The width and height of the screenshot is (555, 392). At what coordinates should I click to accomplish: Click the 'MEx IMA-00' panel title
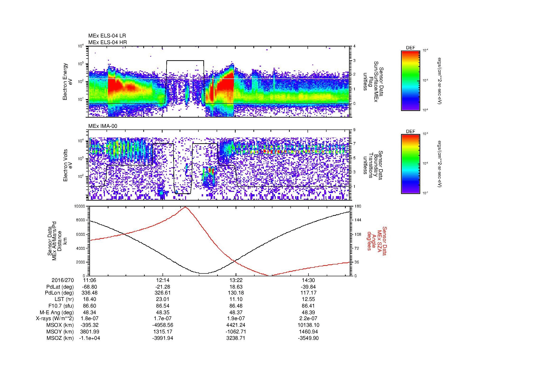[103, 126]
